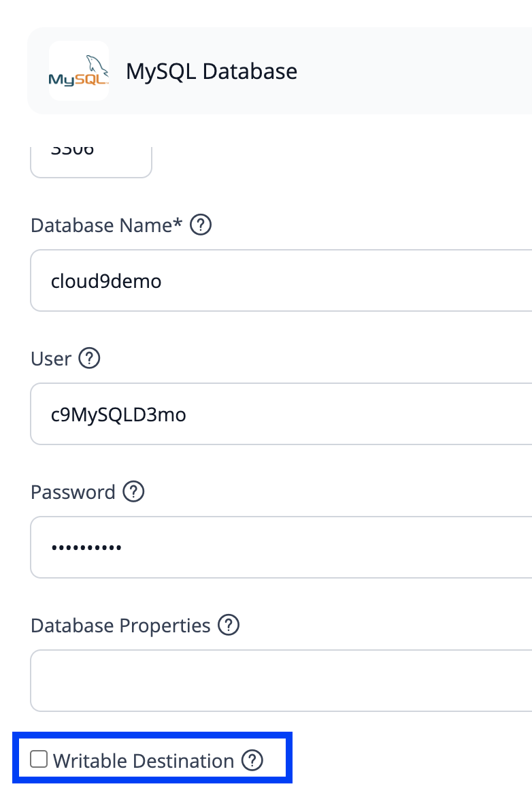Show help for the Password field
This screenshot has height=795, width=532.
tap(134, 491)
